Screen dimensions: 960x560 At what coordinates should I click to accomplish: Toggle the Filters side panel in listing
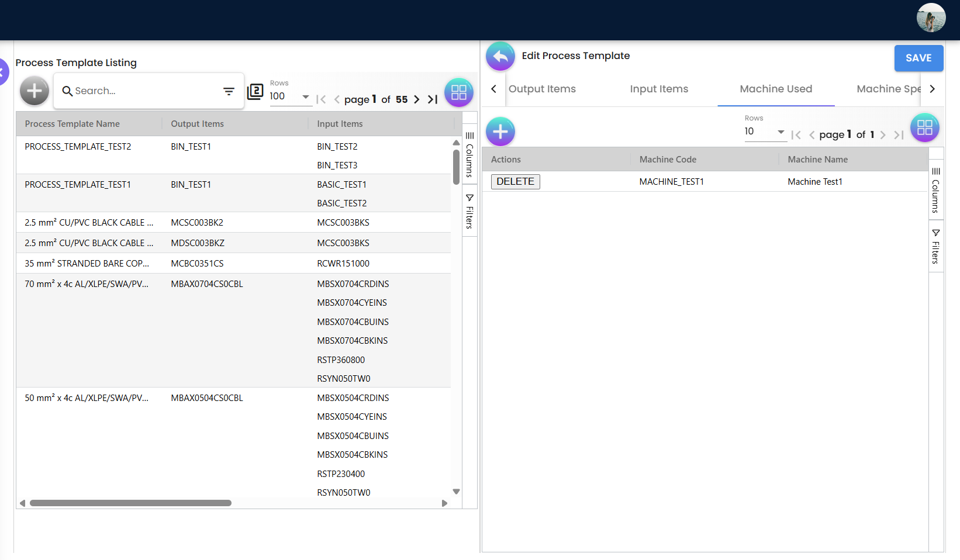pyautogui.click(x=469, y=212)
